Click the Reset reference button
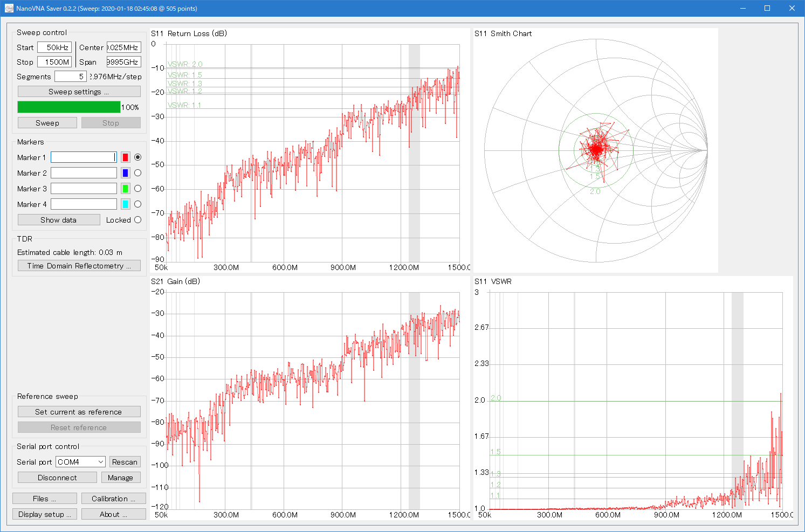The height and width of the screenshot is (532, 805). pos(79,427)
